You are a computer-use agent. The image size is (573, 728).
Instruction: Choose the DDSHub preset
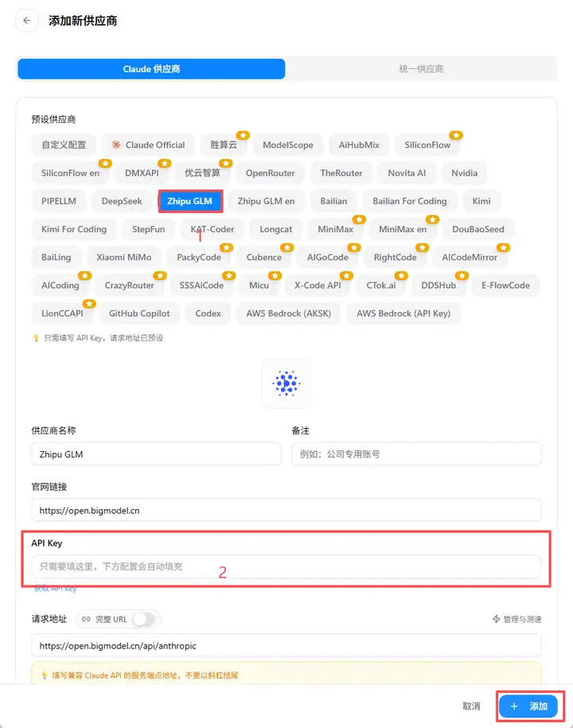coord(439,286)
